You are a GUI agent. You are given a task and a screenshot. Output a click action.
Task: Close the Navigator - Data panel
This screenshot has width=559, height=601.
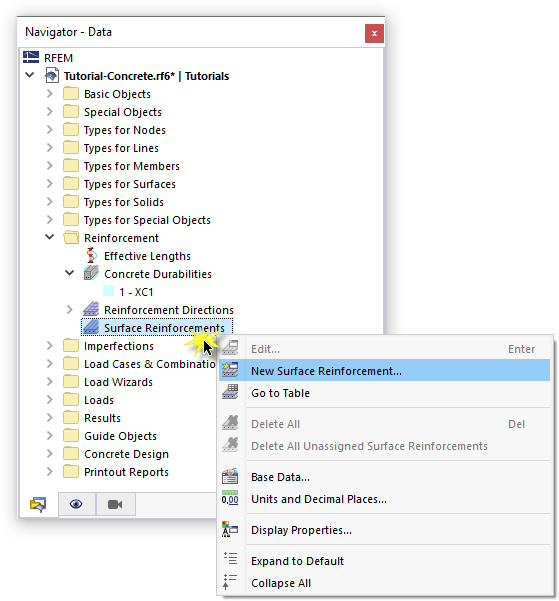coord(374,33)
